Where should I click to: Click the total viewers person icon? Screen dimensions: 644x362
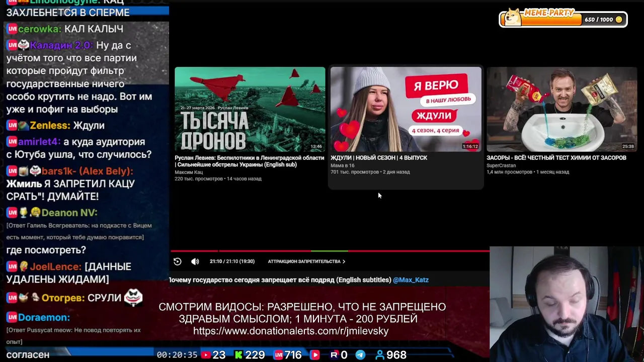coord(380,355)
